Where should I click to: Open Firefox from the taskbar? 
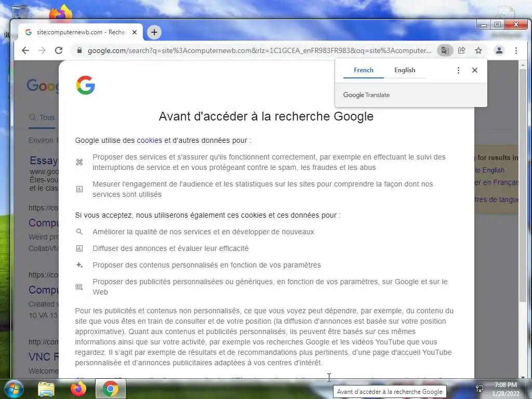coord(78,389)
